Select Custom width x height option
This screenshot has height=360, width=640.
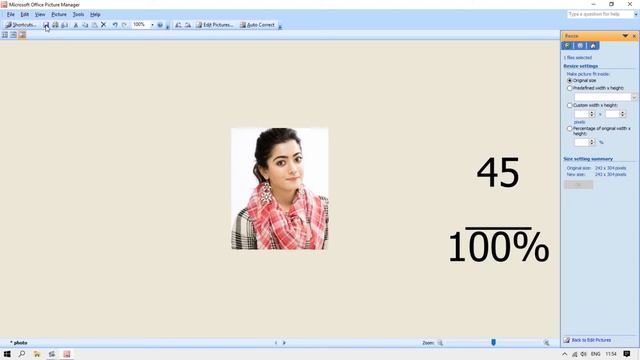coord(570,105)
